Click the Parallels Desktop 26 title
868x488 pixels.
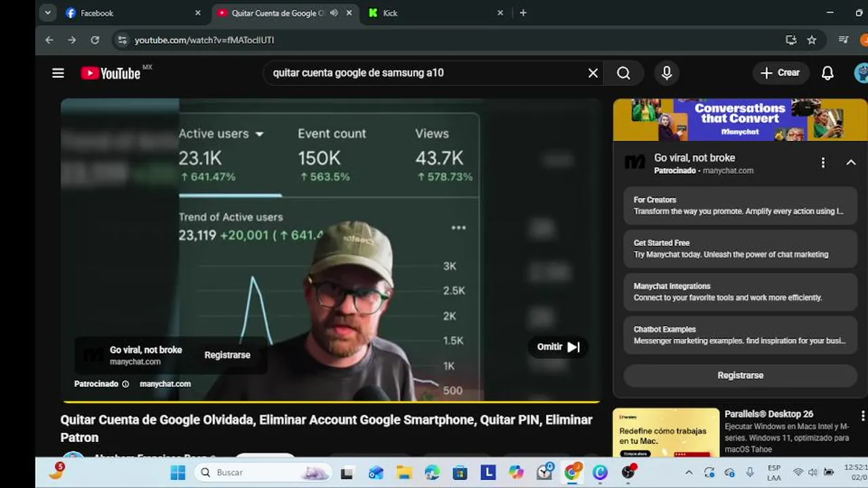[769, 414]
